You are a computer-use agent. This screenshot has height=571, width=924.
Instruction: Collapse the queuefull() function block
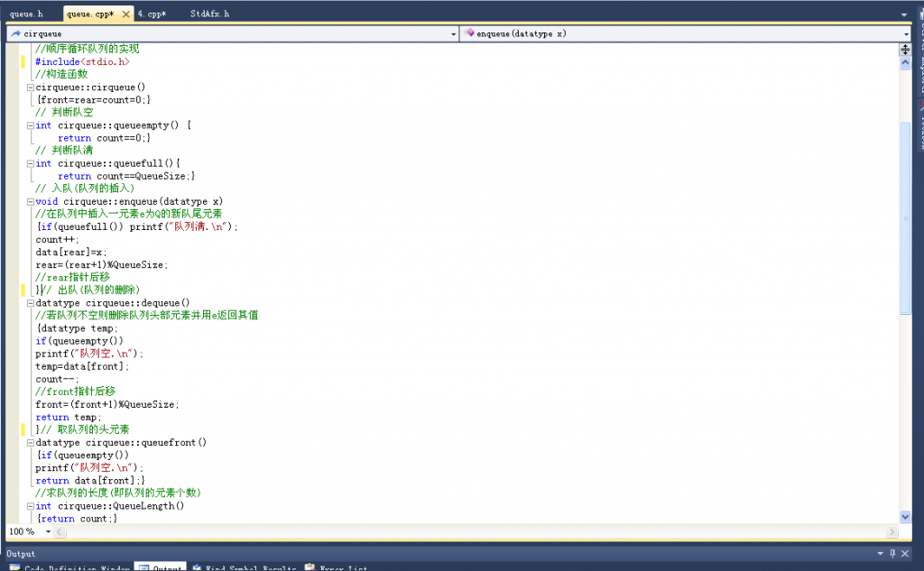tap(30, 164)
